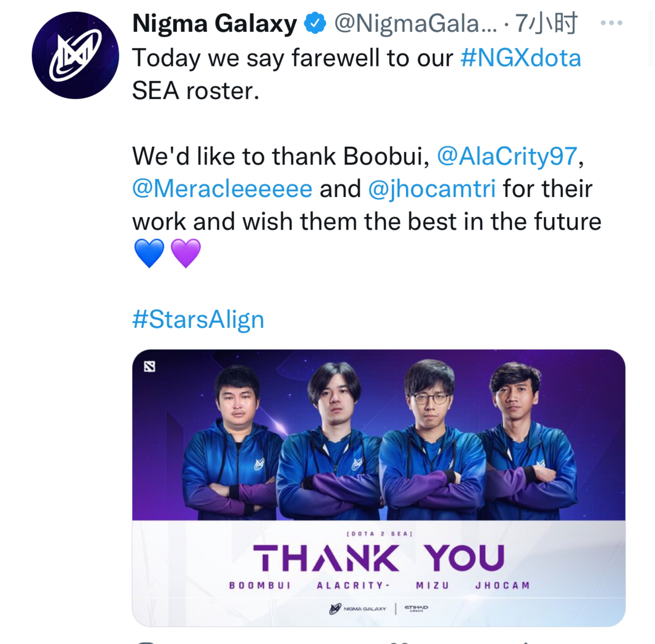Click the blue heart emoji
Viewport: 655px width, 644px height.
point(149,253)
